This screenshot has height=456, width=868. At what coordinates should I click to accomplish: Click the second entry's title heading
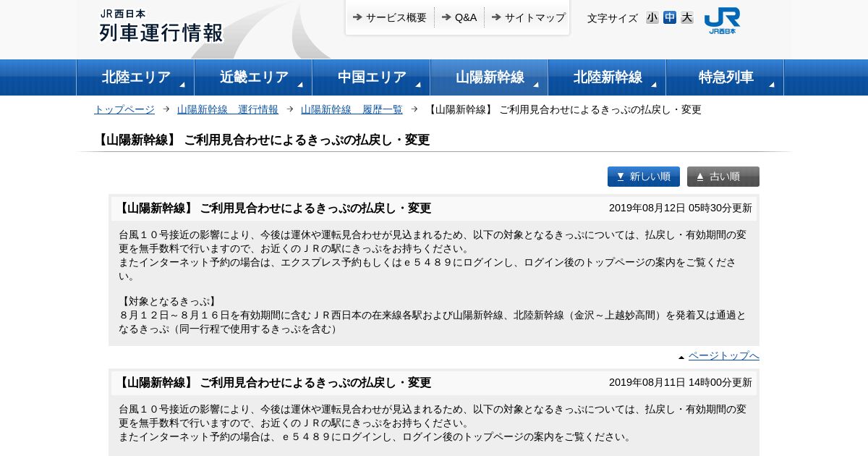pos(273,383)
